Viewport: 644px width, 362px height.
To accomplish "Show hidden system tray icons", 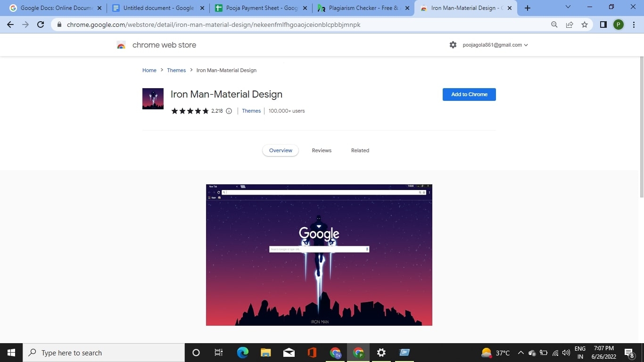I will coord(520,353).
